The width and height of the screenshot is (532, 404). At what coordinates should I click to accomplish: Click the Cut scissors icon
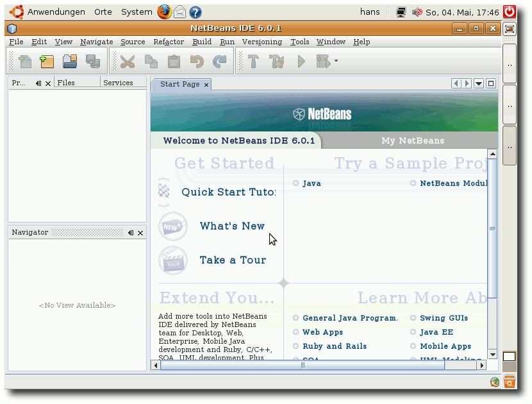[x=128, y=62]
